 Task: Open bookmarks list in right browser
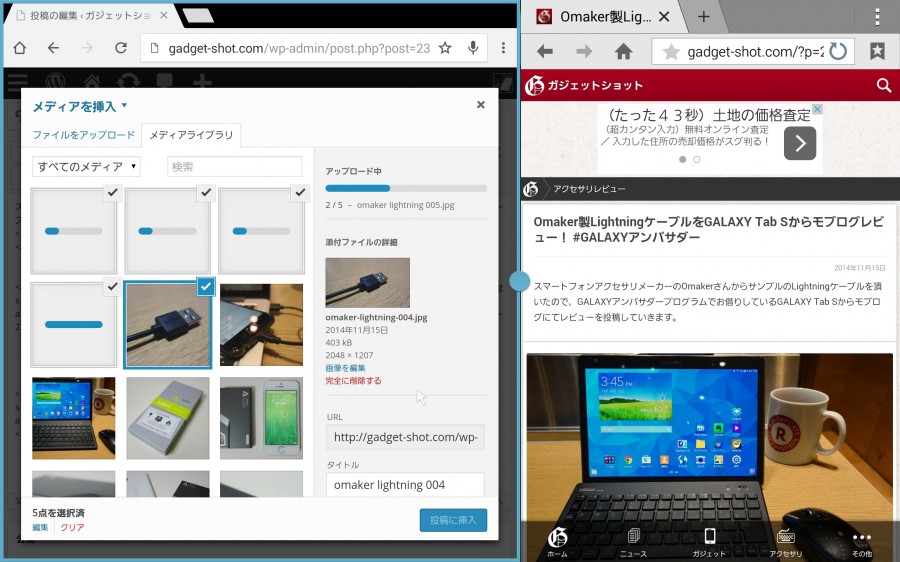click(x=877, y=51)
